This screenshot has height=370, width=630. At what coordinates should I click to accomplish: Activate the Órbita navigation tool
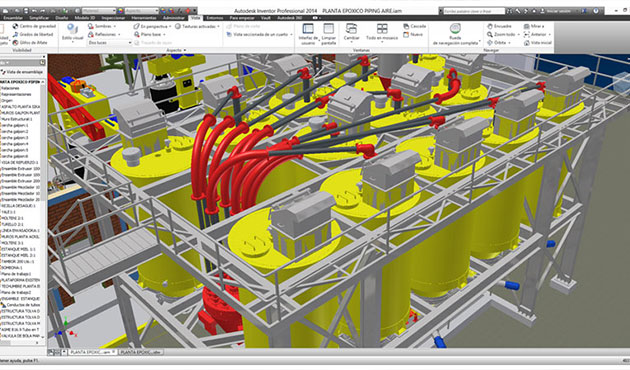pyautogui.click(x=498, y=42)
